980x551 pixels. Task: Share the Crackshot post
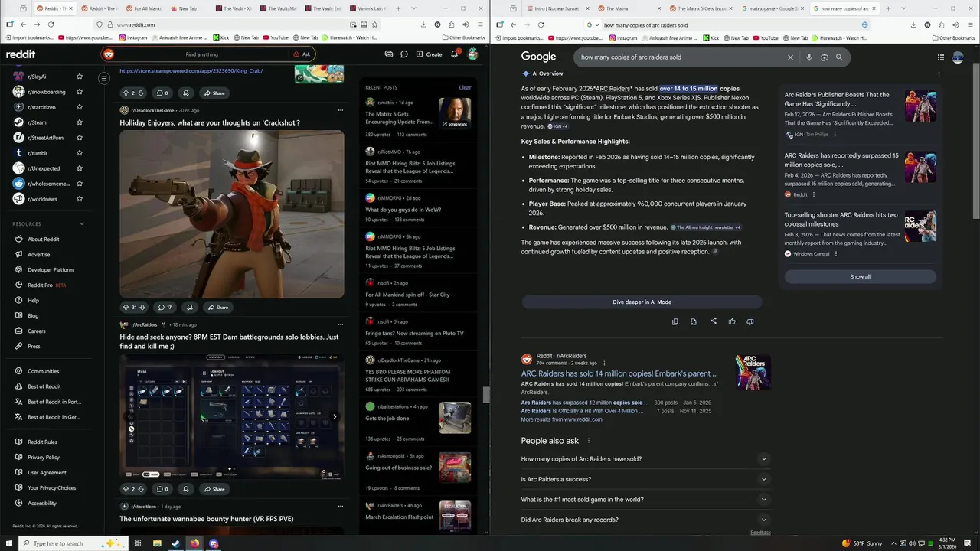click(x=217, y=307)
